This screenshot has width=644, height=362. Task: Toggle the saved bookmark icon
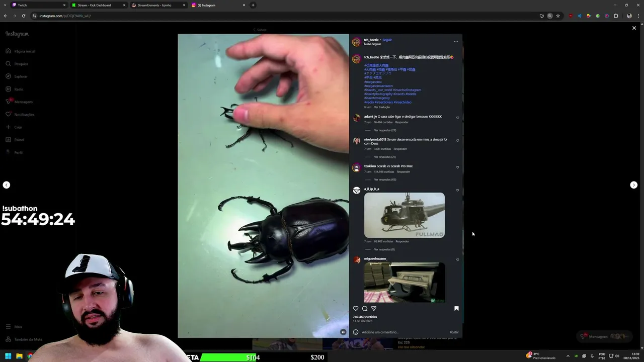456,308
